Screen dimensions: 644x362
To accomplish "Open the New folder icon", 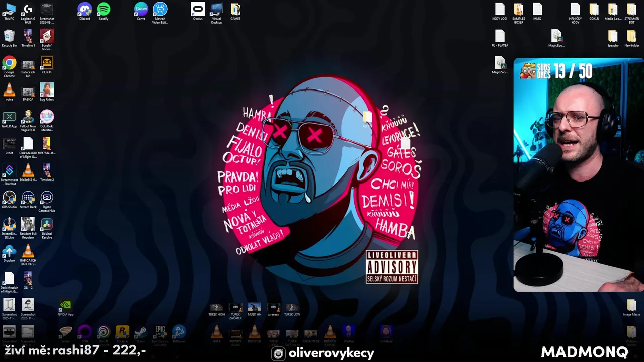I will pyautogui.click(x=632, y=38).
